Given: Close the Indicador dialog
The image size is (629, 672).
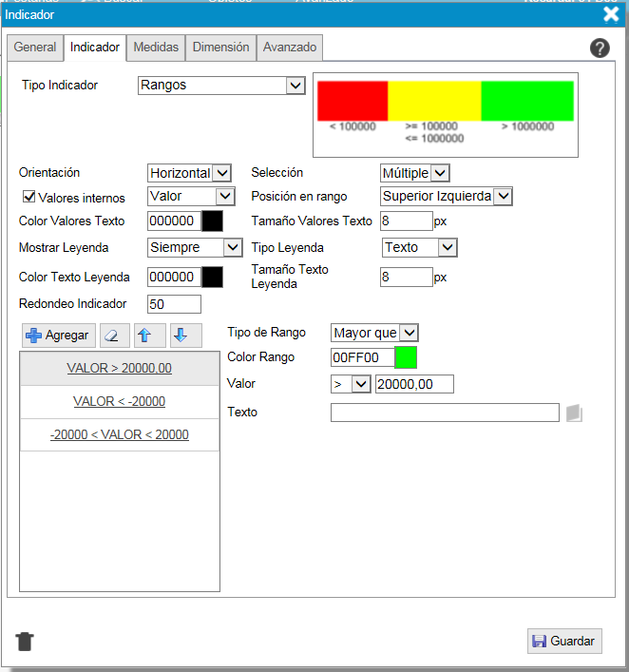Looking at the screenshot, I should 611,14.
